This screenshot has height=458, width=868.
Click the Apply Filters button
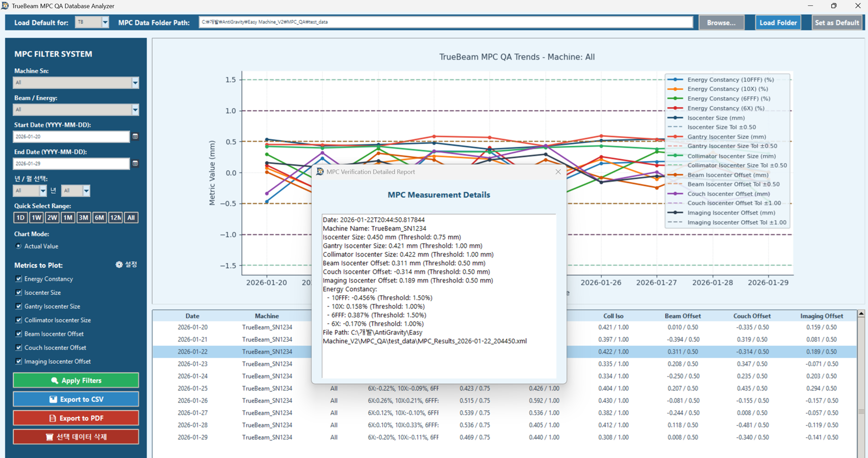[76, 380]
